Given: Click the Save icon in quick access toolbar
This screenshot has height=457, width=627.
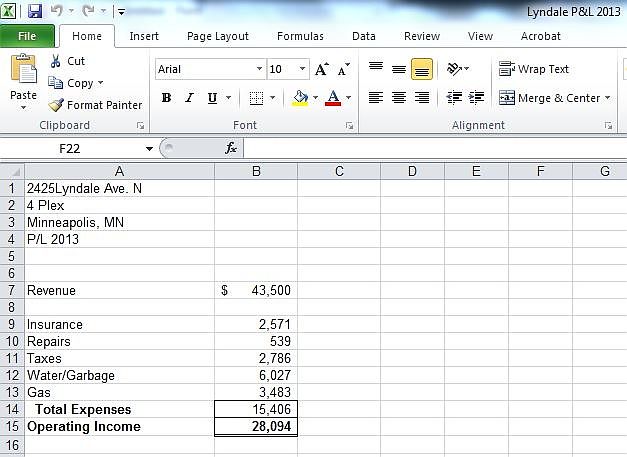Looking at the screenshot, I should coord(35,11).
